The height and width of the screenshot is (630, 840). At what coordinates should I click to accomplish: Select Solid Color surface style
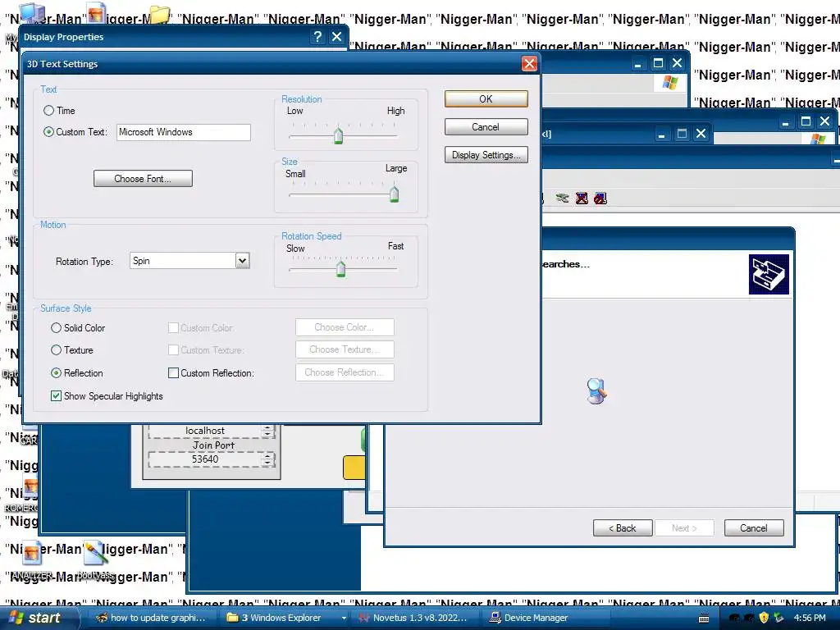click(x=56, y=328)
